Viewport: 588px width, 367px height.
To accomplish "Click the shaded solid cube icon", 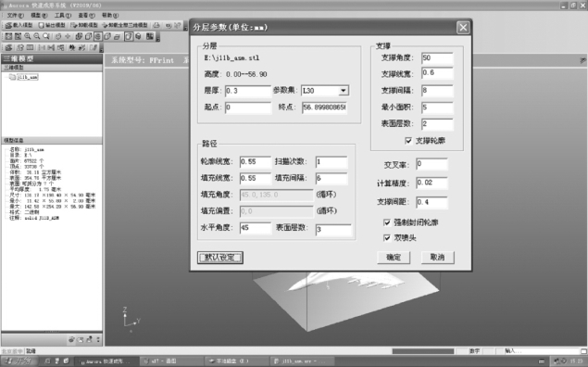I will (138, 36).
